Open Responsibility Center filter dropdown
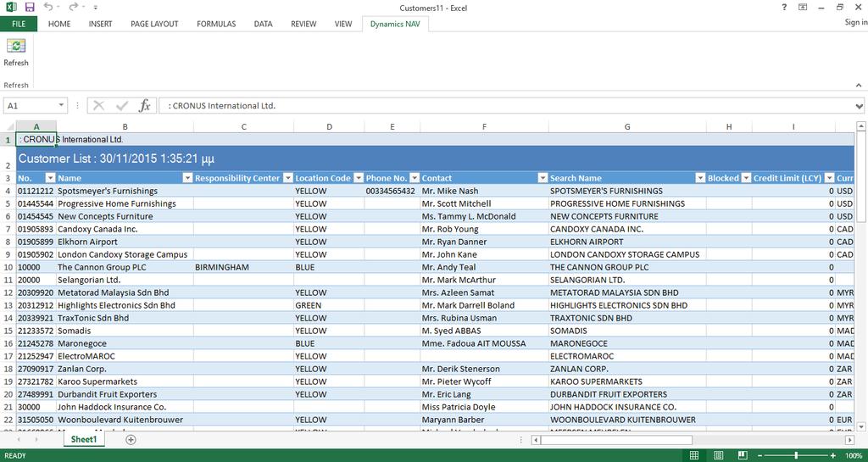 (288, 178)
